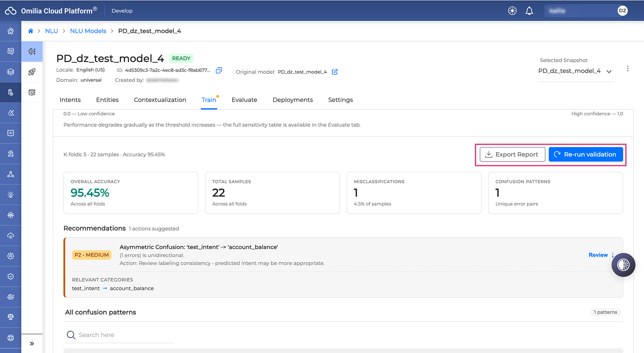Click the theme brightness icon in header
Viewport: 644px width, 353px height.
click(512, 11)
